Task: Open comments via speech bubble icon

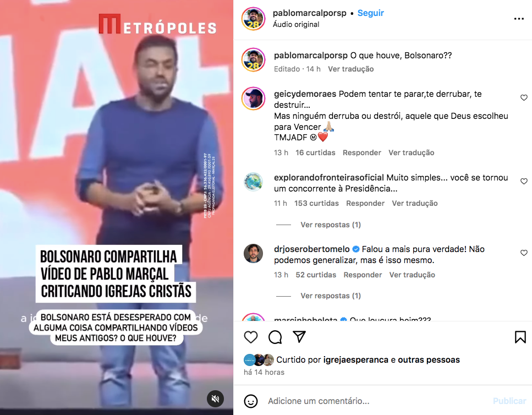Action: pyautogui.click(x=275, y=337)
